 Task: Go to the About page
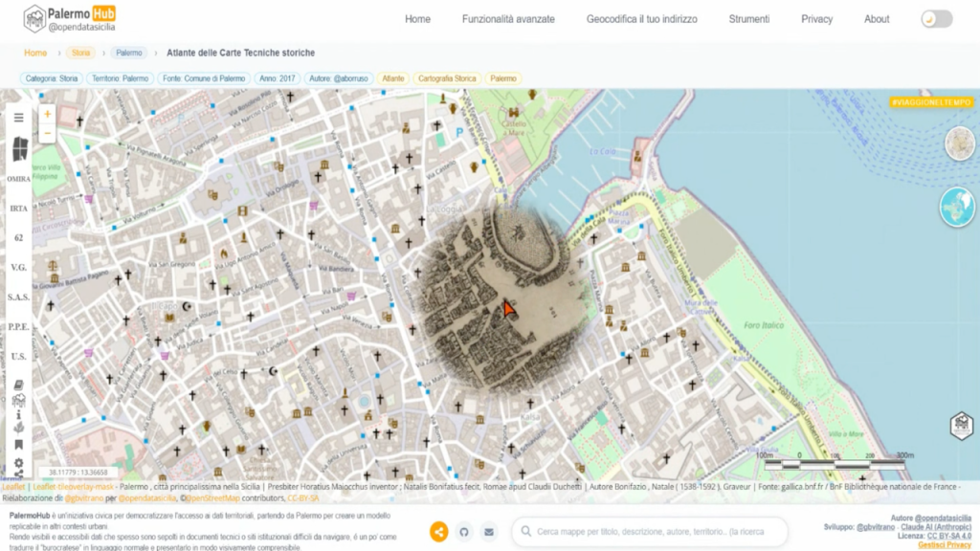(876, 19)
